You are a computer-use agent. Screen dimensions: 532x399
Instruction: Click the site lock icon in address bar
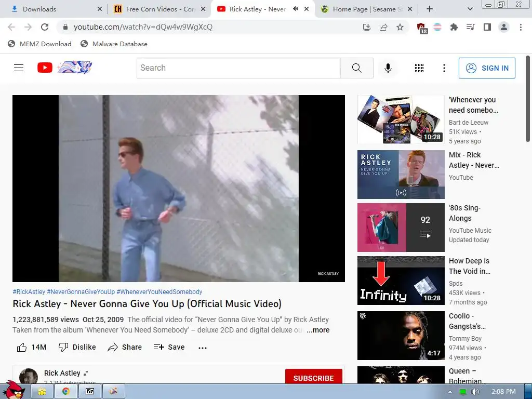pos(66,27)
